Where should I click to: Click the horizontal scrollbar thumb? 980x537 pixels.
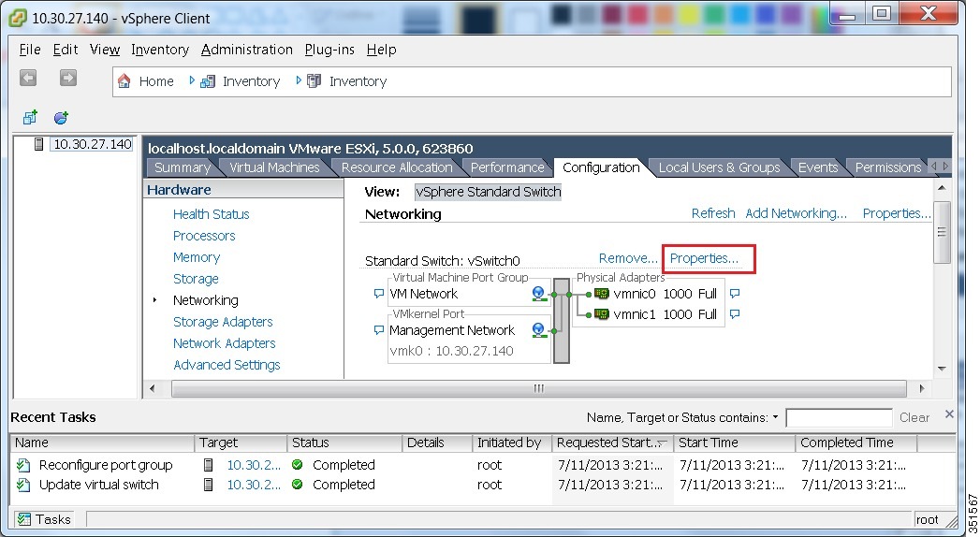[539, 388]
